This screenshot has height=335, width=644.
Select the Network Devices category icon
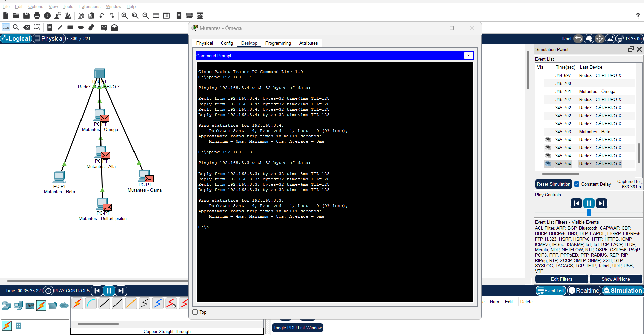click(7, 305)
